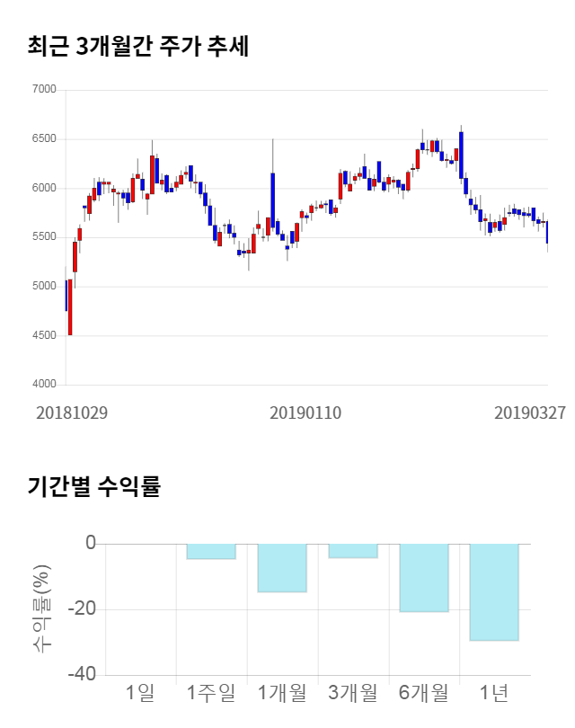
Task: Click the 기간별 수익률 heading
Action: (x=93, y=488)
